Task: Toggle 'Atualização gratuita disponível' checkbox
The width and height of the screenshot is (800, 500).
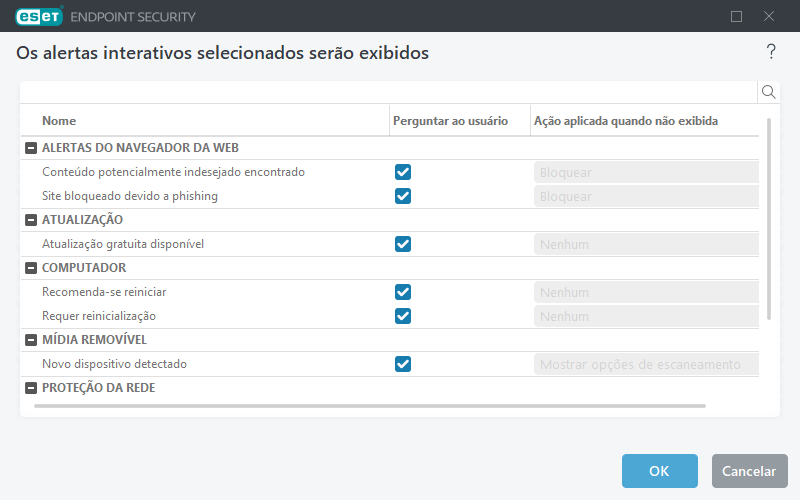Action: click(x=403, y=244)
